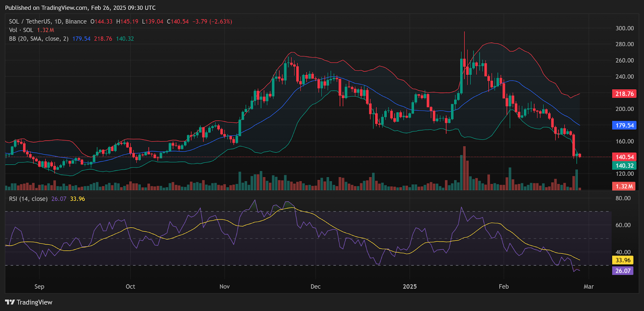Screen dimensions: 644x311
Task: Click the yellow 33.96 RSI average tag
Action: (622, 260)
